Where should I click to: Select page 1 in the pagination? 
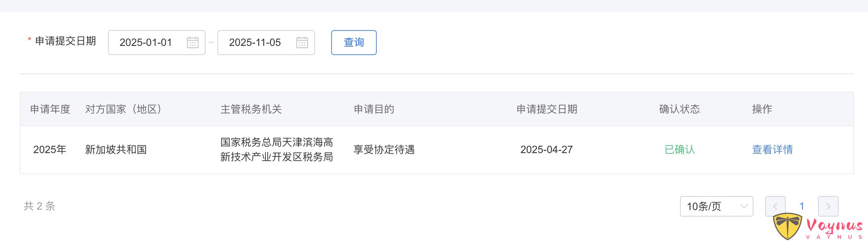coord(802,206)
